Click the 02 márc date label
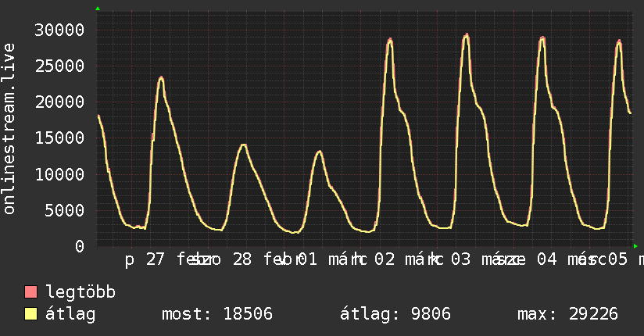Viewport: 644px width, 336px height. [409, 259]
